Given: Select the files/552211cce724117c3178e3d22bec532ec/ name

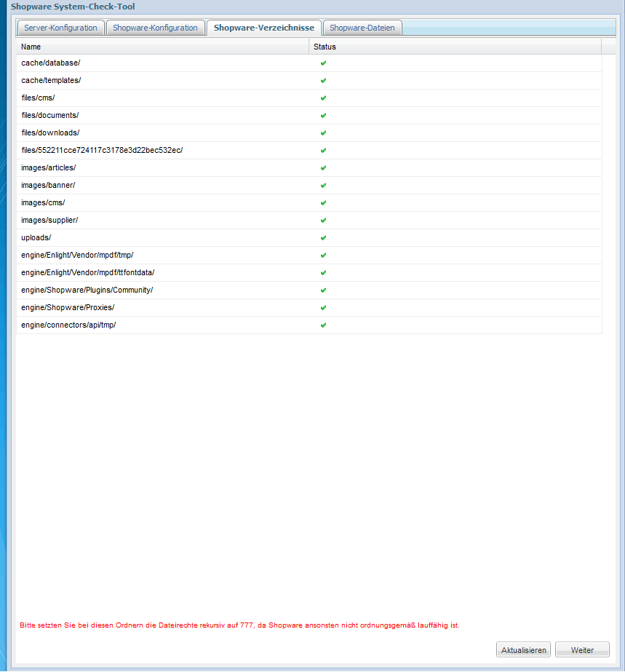Looking at the screenshot, I should tap(102, 151).
